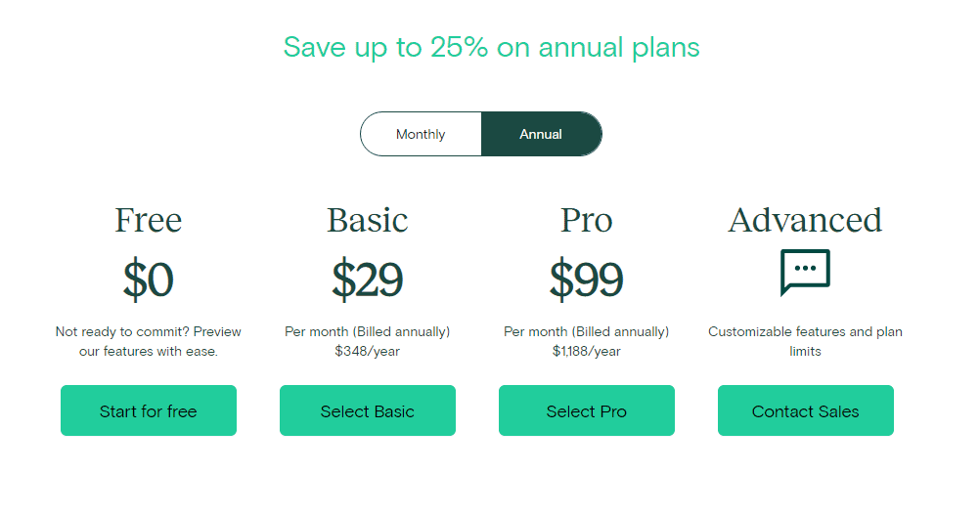Switch billing toggle to Monthly
980x516 pixels.
(x=421, y=134)
